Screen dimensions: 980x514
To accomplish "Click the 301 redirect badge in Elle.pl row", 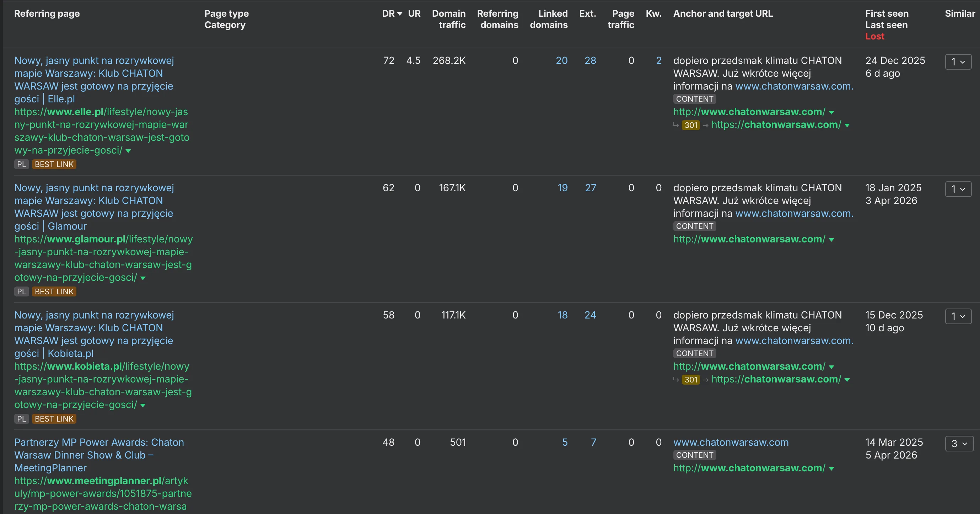I will tap(690, 125).
